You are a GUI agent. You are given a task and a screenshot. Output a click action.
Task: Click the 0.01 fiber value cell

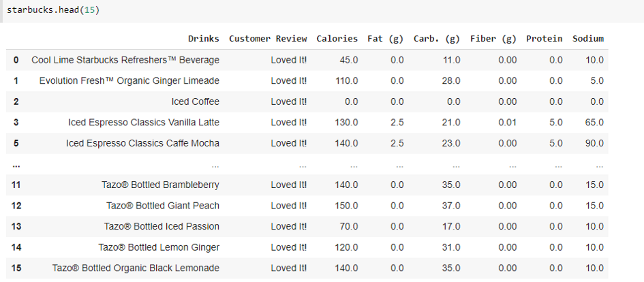click(507, 123)
